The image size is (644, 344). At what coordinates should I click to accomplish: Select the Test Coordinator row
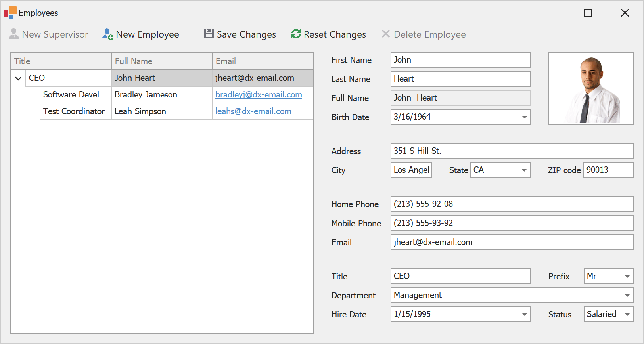click(177, 111)
